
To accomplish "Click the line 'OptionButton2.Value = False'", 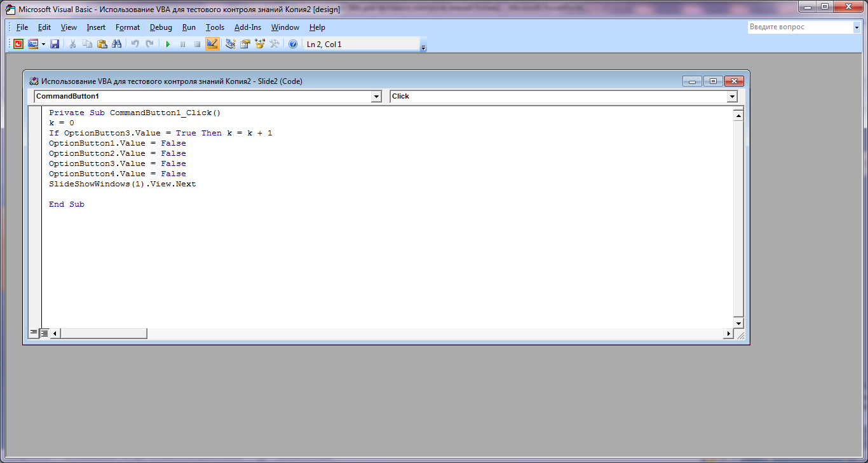I will 118,153.
